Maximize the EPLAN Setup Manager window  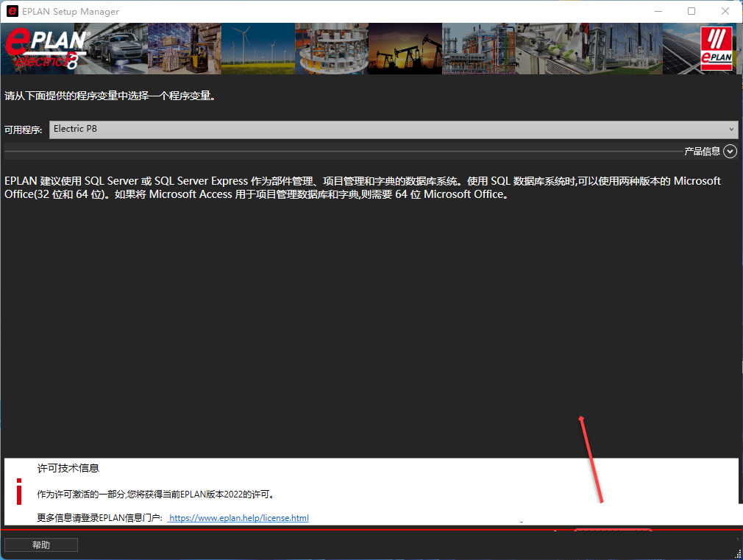point(692,11)
